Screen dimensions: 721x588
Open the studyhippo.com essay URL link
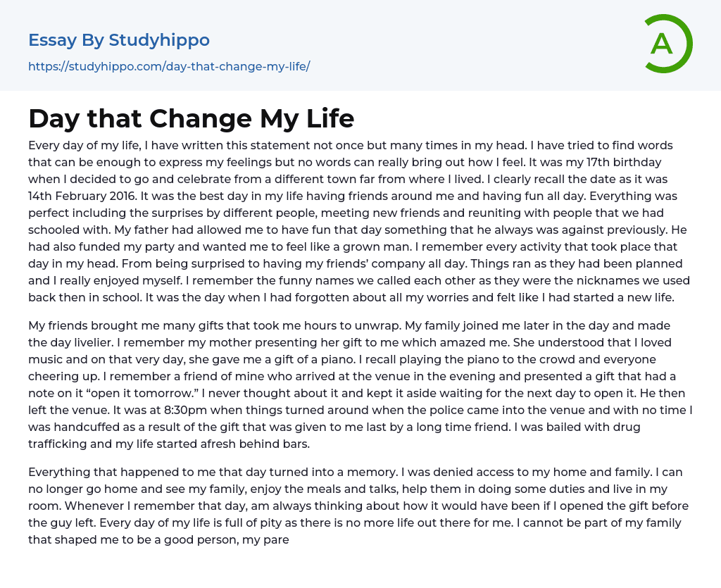pos(169,66)
